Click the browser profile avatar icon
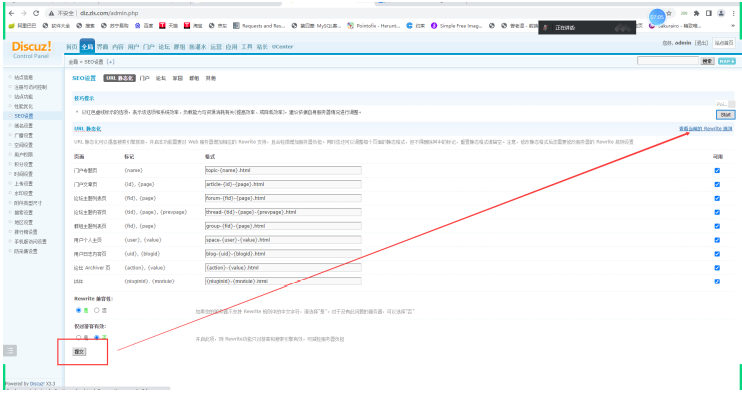This screenshot has width=742, height=393. [721, 13]
